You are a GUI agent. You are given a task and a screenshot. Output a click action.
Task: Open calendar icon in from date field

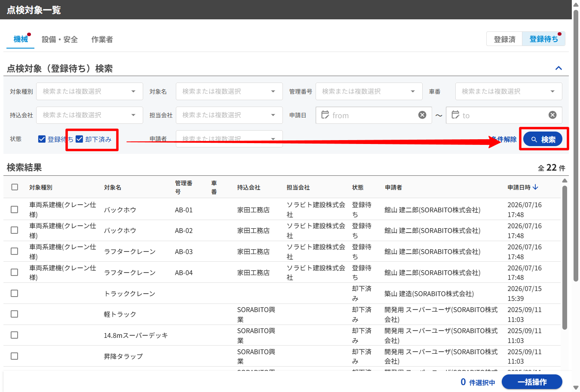pyautogui.click(x=325, y=115)
